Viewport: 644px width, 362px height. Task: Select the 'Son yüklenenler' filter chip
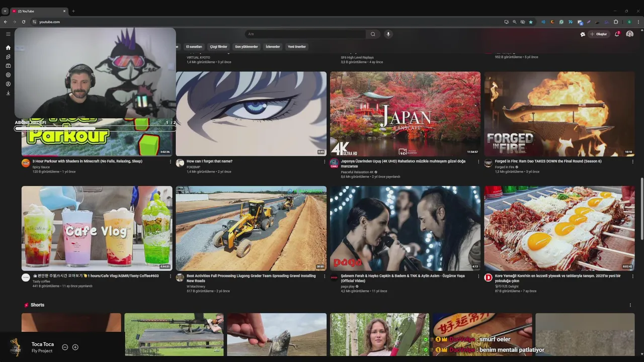pyautogui.click(x=247, y=47)
